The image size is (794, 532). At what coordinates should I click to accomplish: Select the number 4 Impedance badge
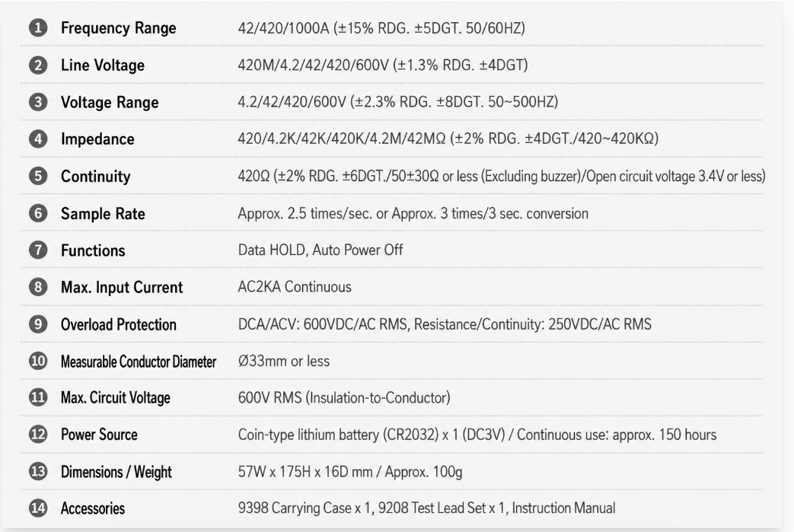click(38, 139)
